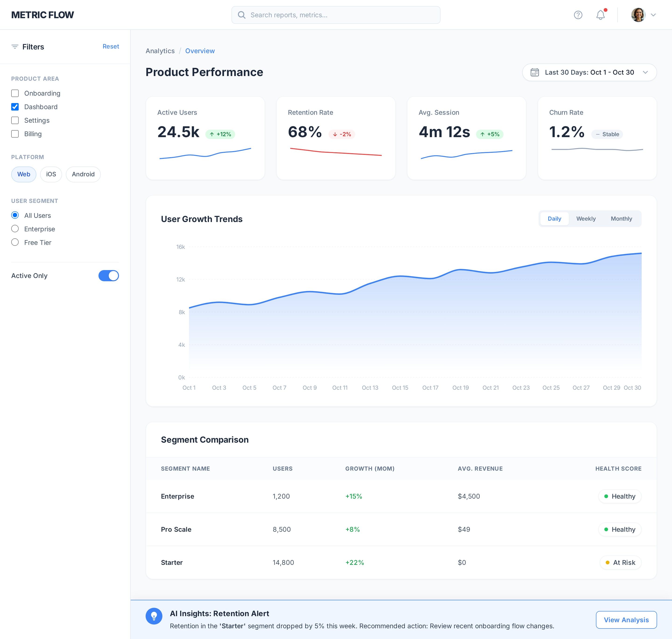Switch chart to Monthly view
672x639 pixels.
(621, 219)
